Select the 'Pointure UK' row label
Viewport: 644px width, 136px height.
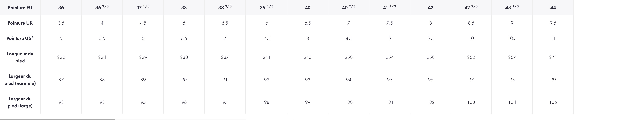pyautogui.click(x=20, y=23)
